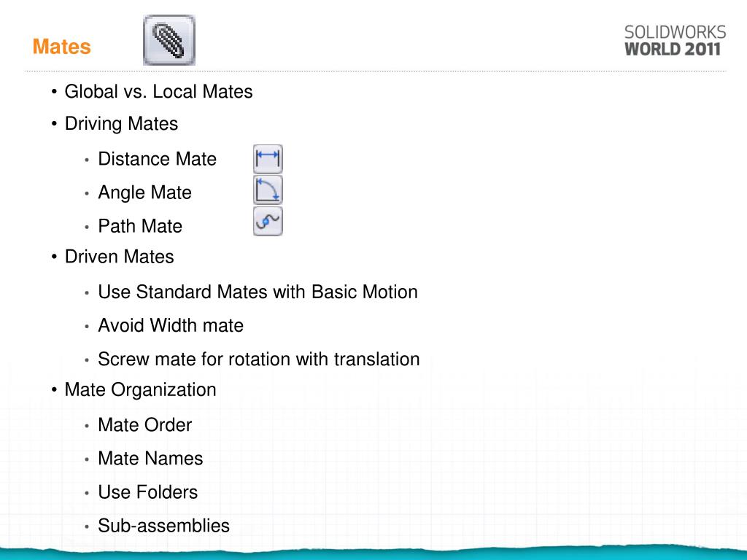Click 'Use Standard Mates with Basic Motion'
747x560 pixels.
tap(258, 292)
